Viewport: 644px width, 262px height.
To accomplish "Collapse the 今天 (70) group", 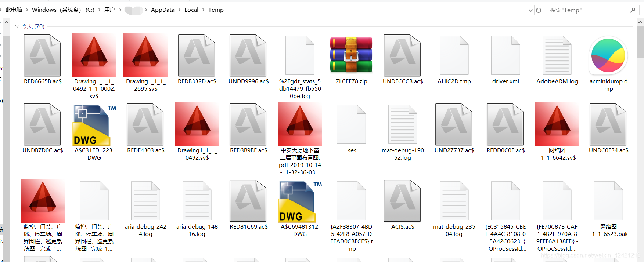I will point(17,26).
